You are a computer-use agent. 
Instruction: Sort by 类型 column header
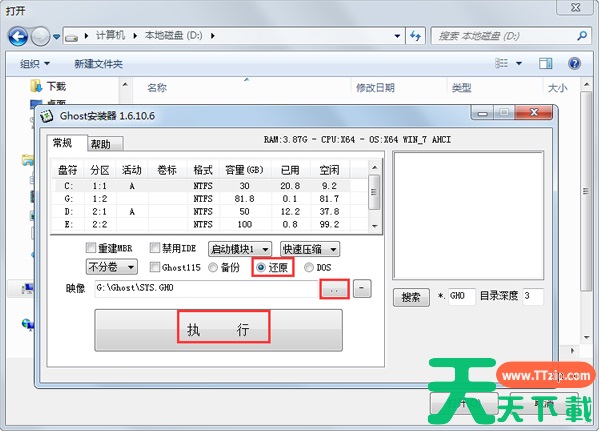point(461,88)
